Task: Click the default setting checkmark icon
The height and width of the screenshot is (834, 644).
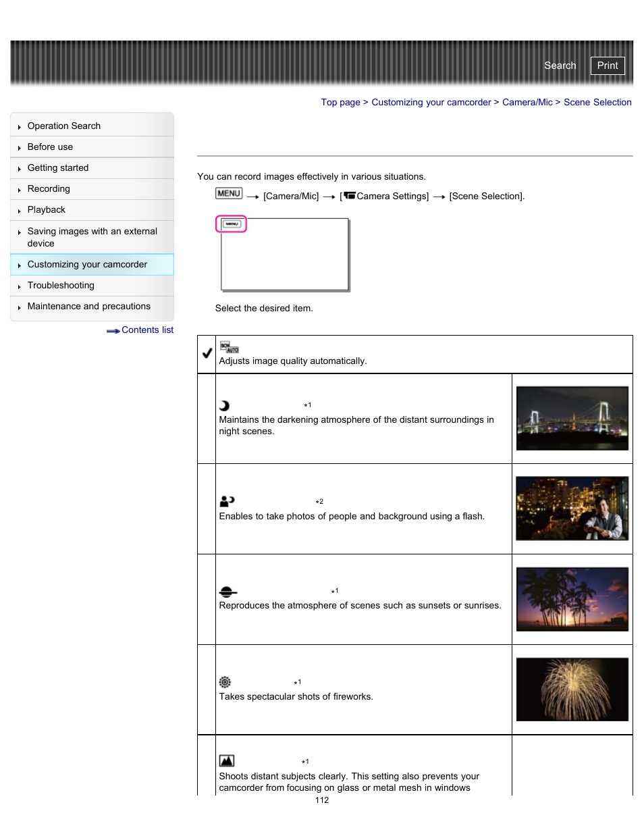Action: (207, 353)
